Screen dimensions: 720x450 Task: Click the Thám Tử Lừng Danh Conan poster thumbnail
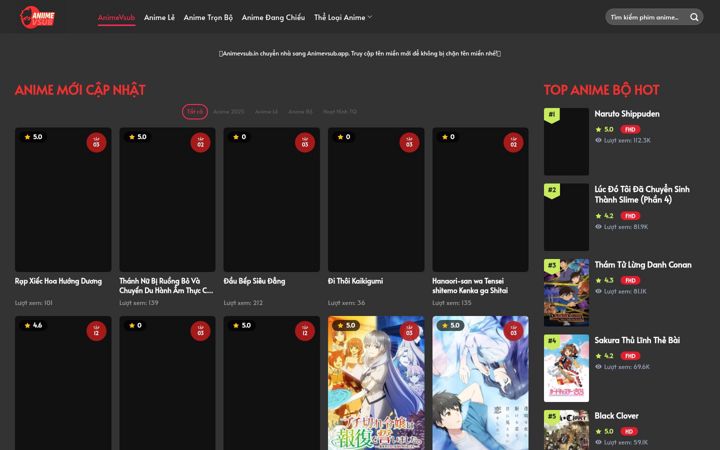566,292
